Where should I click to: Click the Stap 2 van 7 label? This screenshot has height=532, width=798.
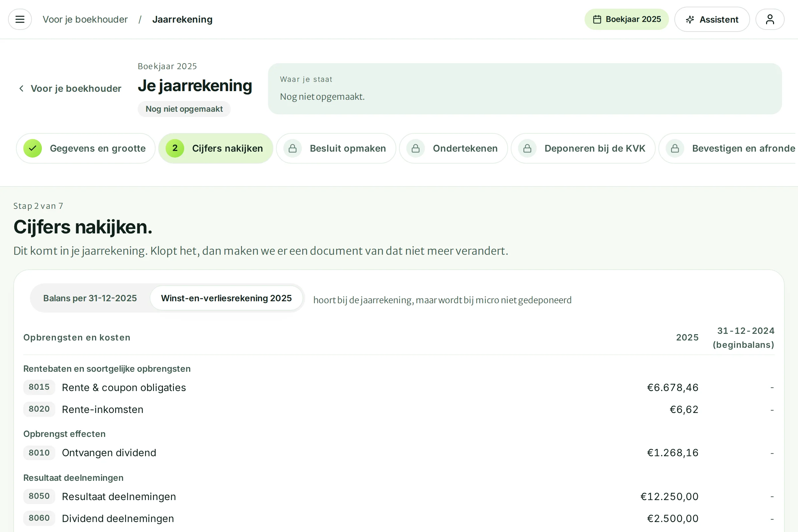click(38, 206)
